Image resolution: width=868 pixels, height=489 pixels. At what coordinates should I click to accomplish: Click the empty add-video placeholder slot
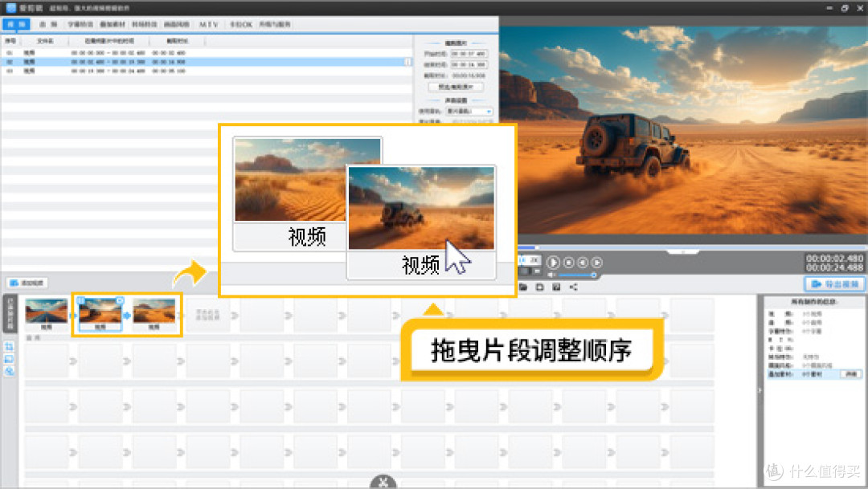[x=207, y=315]
